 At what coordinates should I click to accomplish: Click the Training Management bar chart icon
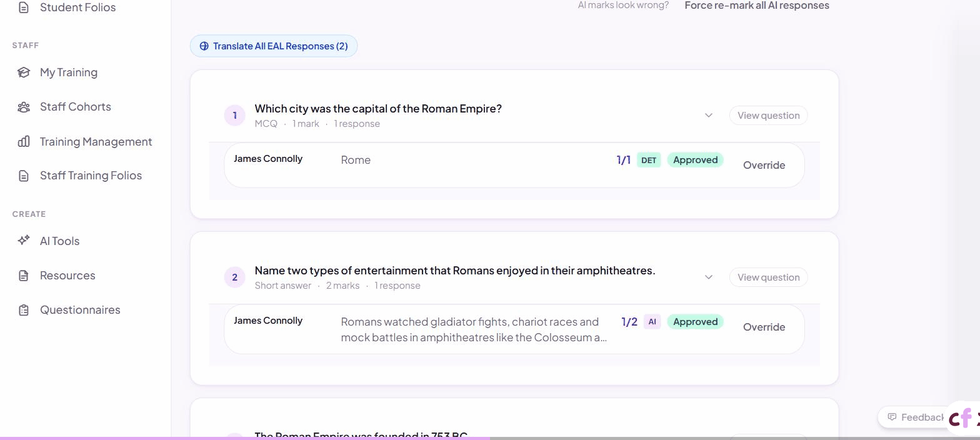[x=24, y=141]
